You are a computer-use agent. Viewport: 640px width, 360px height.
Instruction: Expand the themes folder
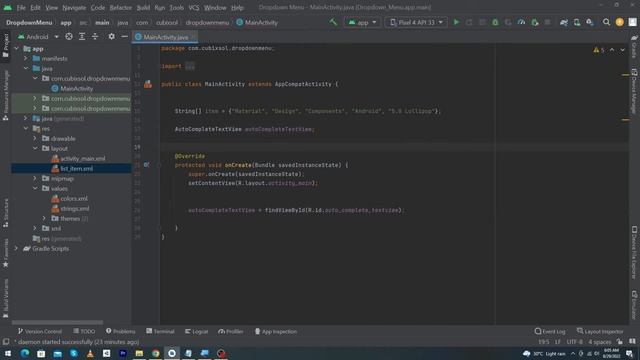point(44,218)
